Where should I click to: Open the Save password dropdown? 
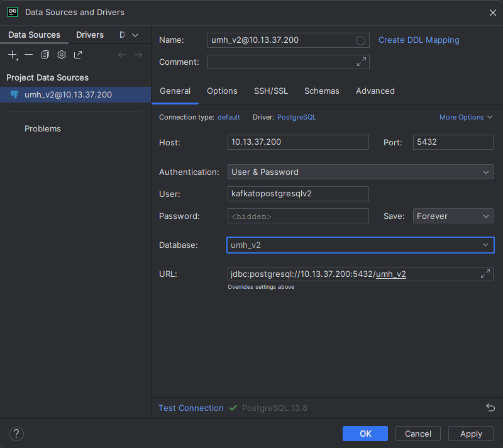[x=453, y=216]
